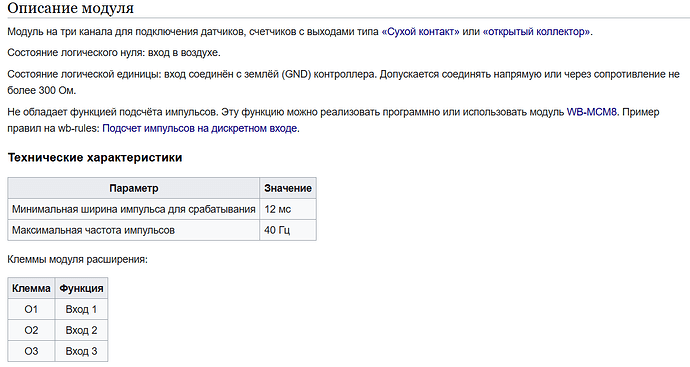Open the «открытый коллектор» link
Image resolution: width=690 pixels, height=367 pixels.
[x=537, y=32]
